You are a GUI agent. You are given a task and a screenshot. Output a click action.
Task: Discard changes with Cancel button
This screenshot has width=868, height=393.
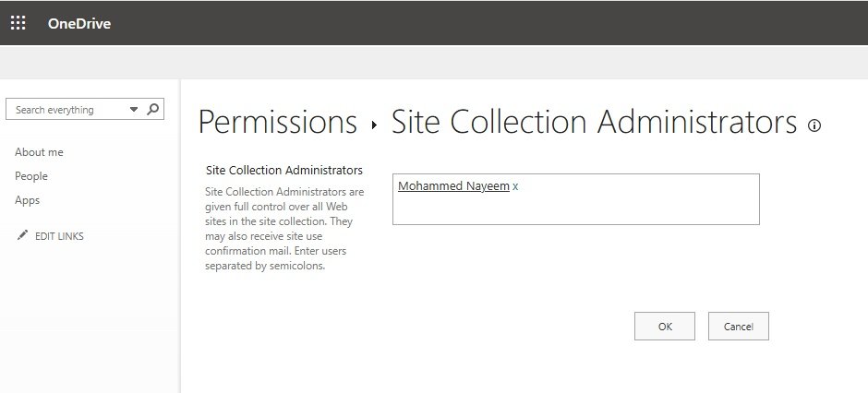[739, 327]
